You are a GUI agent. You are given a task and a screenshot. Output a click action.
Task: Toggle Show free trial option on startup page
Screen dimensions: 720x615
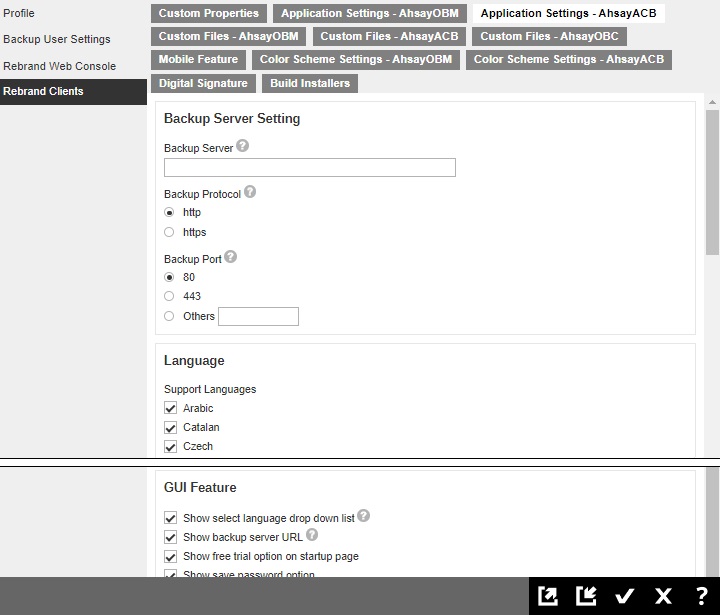coord(170,557)
